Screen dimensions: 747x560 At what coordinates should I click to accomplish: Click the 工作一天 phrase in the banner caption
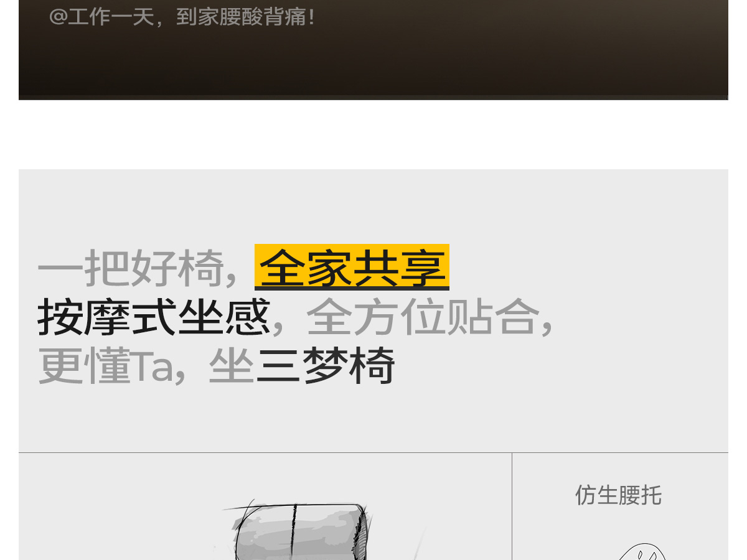click(x=111, y=17)
